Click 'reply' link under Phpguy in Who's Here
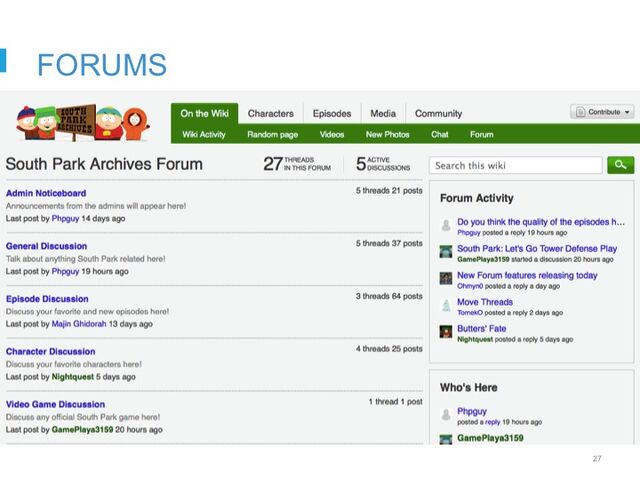 coord(493,422)
